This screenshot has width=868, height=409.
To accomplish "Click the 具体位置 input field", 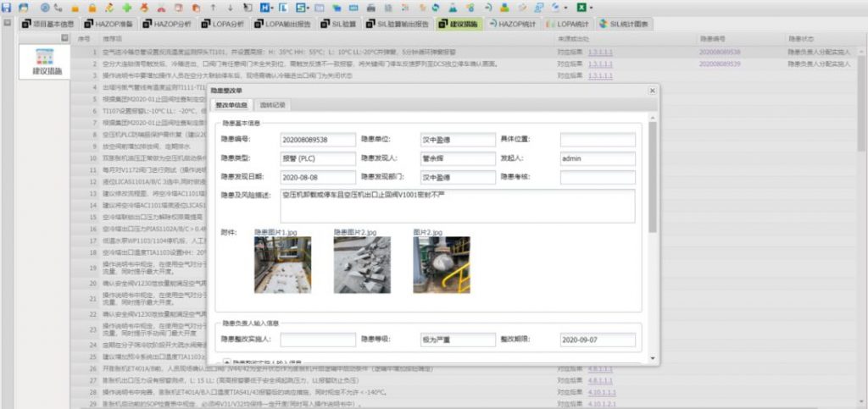I will [597, 139].
